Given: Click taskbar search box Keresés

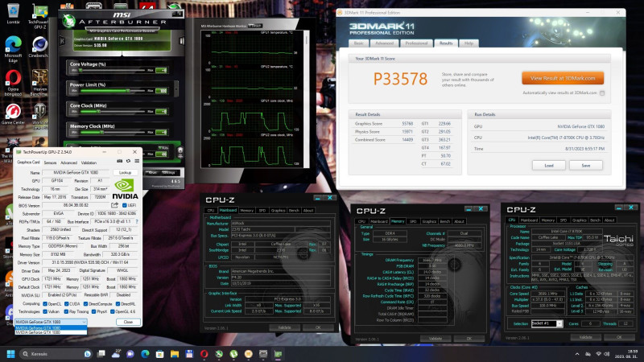Looking at the screenshot, I should point(56,354).
